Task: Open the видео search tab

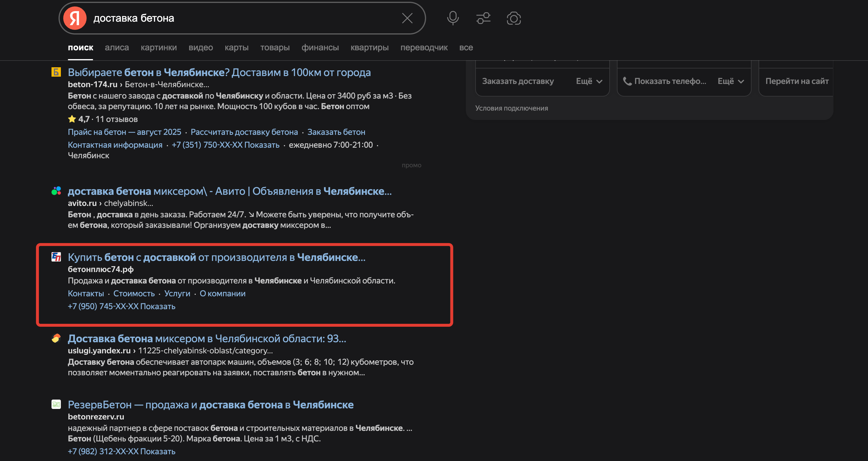Action: coord(201,47)
